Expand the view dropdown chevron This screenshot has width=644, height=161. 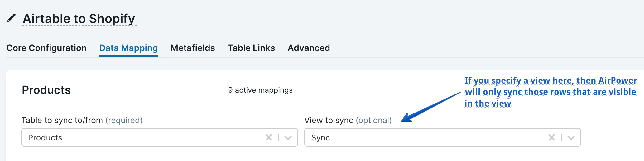[x=571, y=137]
